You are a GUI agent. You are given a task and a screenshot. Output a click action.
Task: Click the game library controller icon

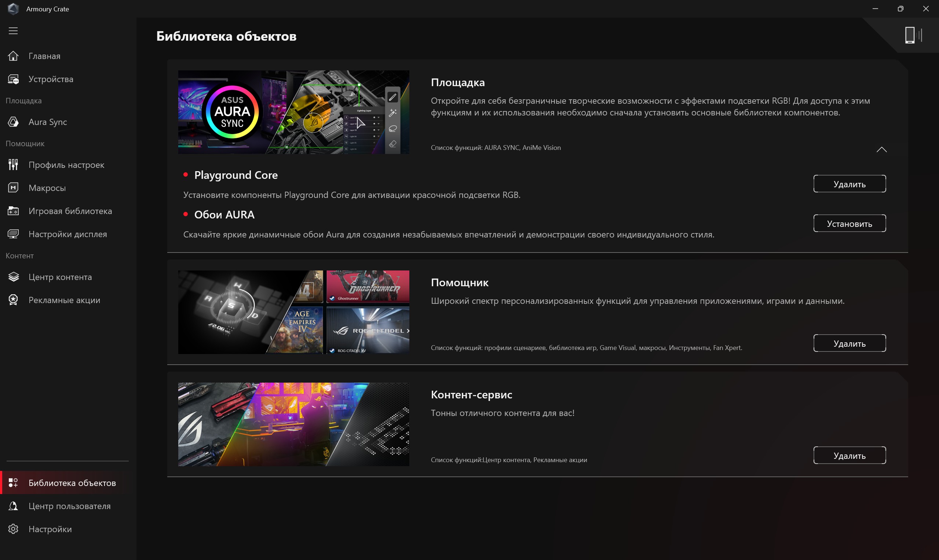[13, 211]
